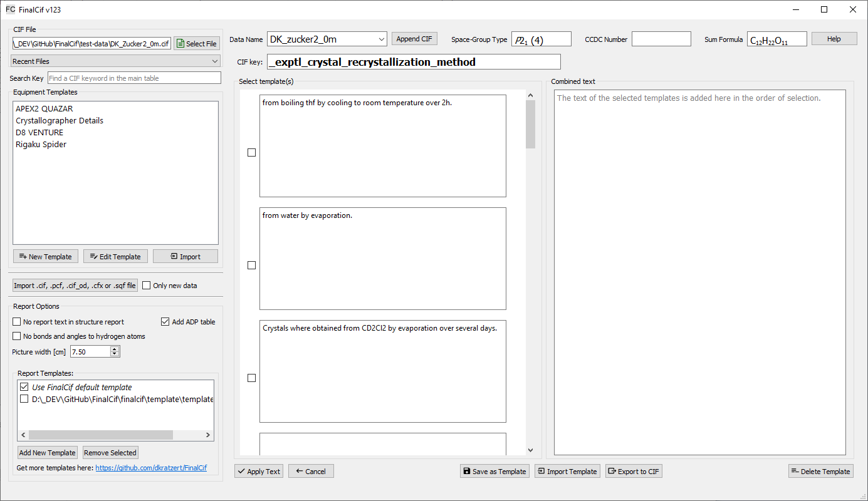Click the Search Key input field
Screen dimensions: 868x501
[134, 78]
